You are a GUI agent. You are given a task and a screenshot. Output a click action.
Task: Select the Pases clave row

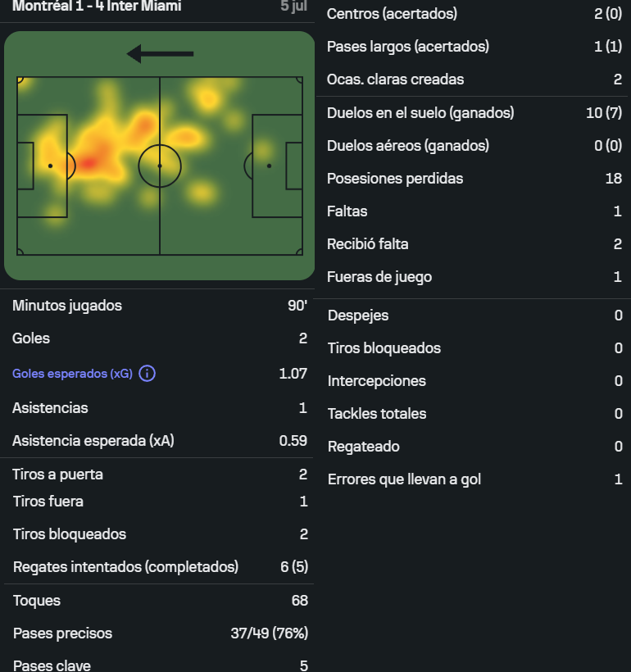160,664
